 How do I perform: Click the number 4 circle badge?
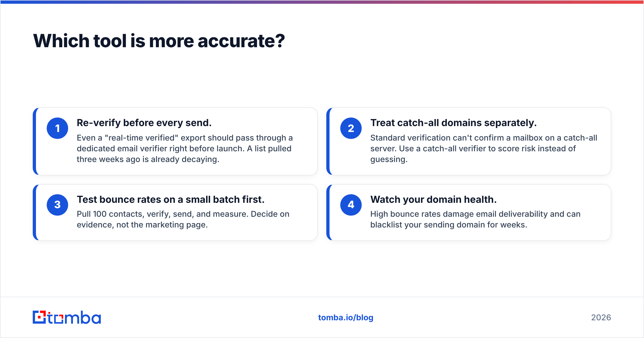[x=351, y=205]
